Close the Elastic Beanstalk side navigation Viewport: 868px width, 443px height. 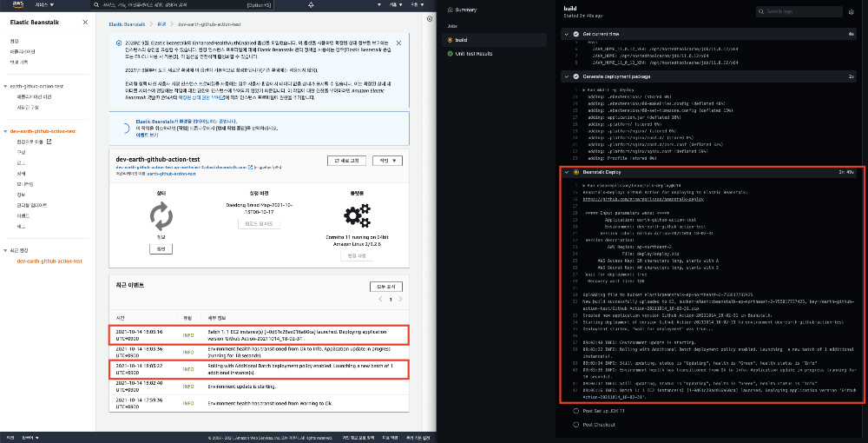[x=85, y=23]
